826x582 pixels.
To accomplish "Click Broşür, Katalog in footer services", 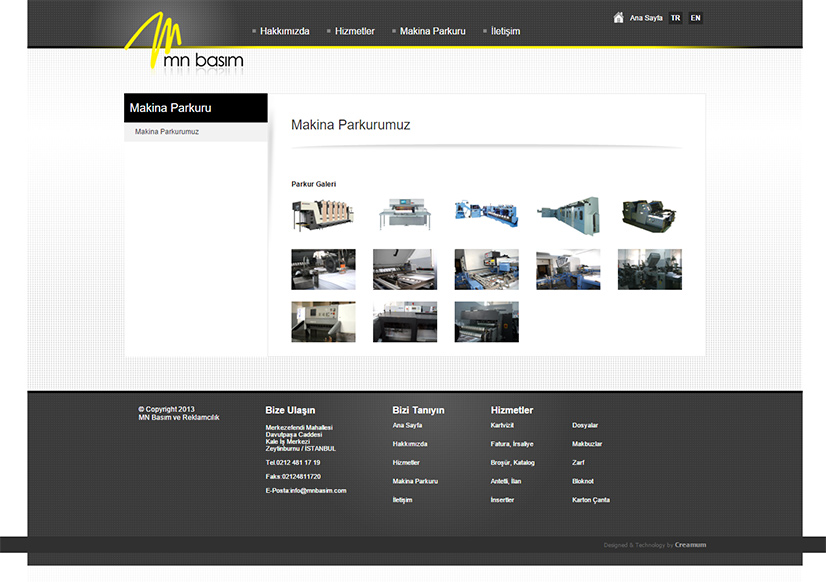I will (512, 463).
